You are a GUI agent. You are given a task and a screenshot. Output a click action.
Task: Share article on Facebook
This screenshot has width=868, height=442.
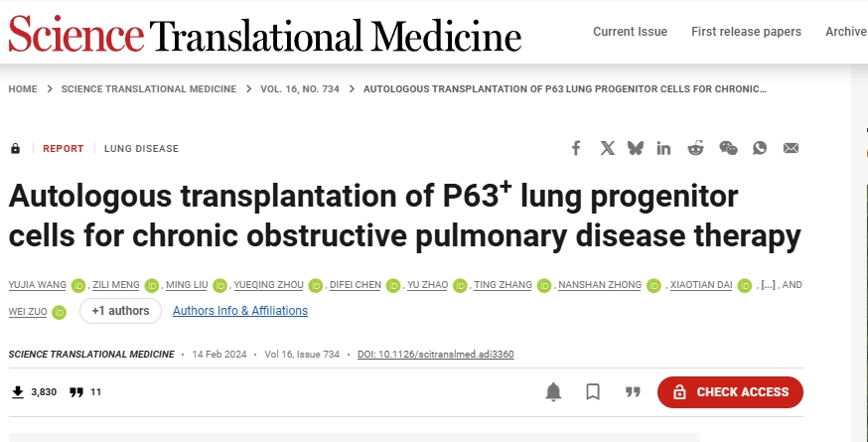pos(576,148)
